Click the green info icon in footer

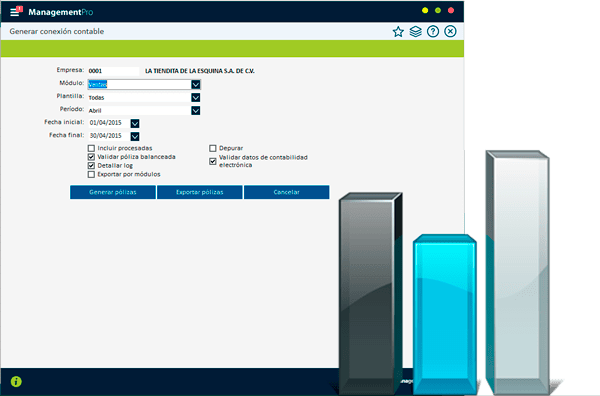(x=16, y=381)
